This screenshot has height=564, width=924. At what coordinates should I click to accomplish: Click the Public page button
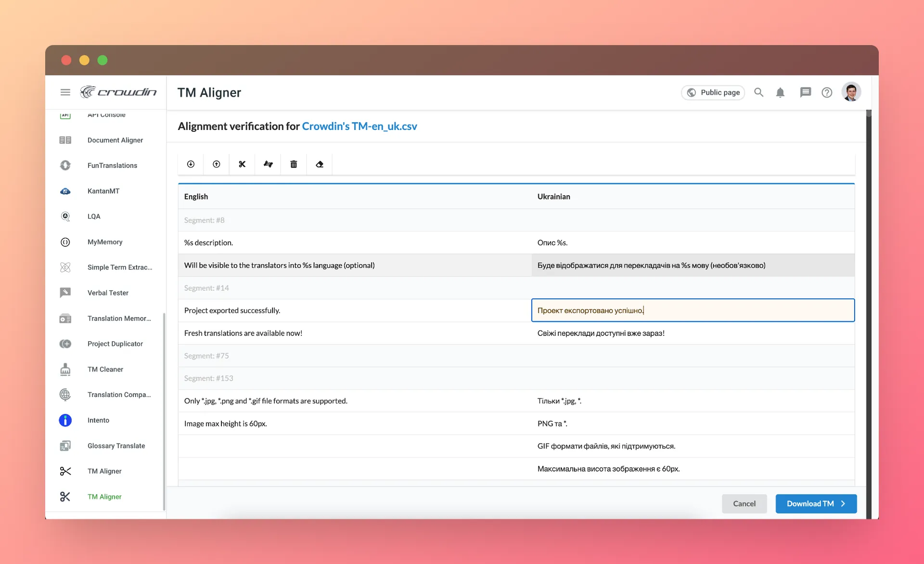713,92
